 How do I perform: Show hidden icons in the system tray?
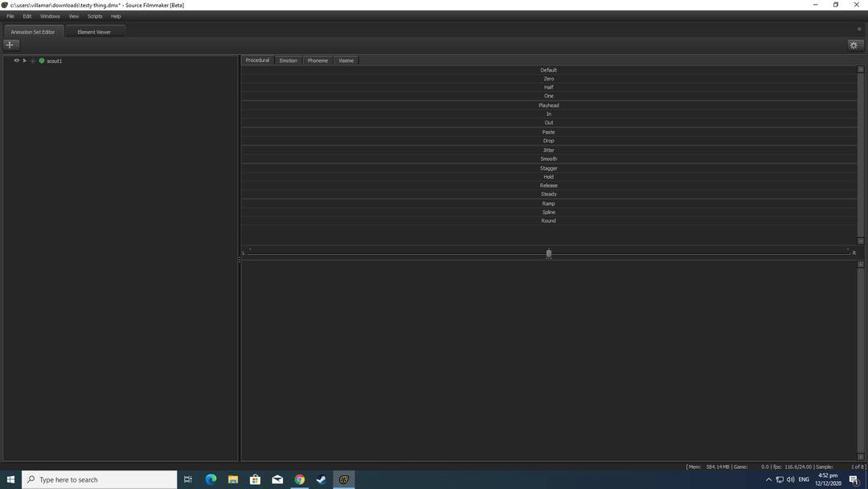click(768, 479)
